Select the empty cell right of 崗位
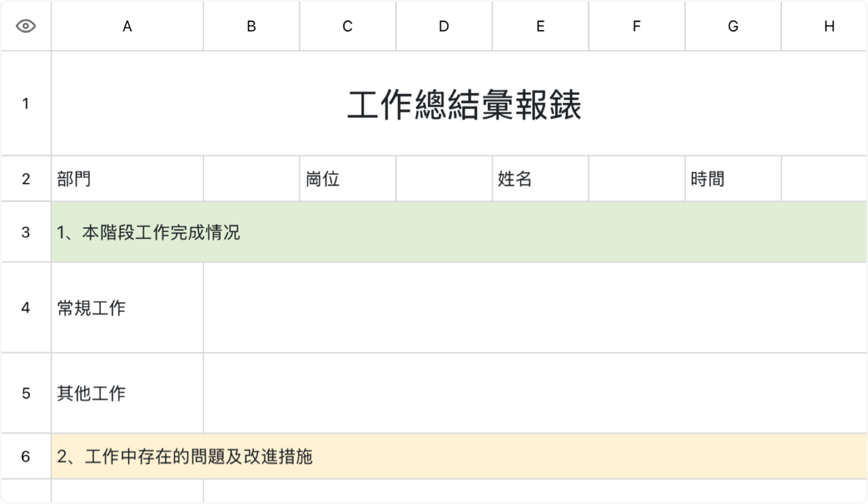868x504 pixels. pyautogui.click(x=444, y=179)
